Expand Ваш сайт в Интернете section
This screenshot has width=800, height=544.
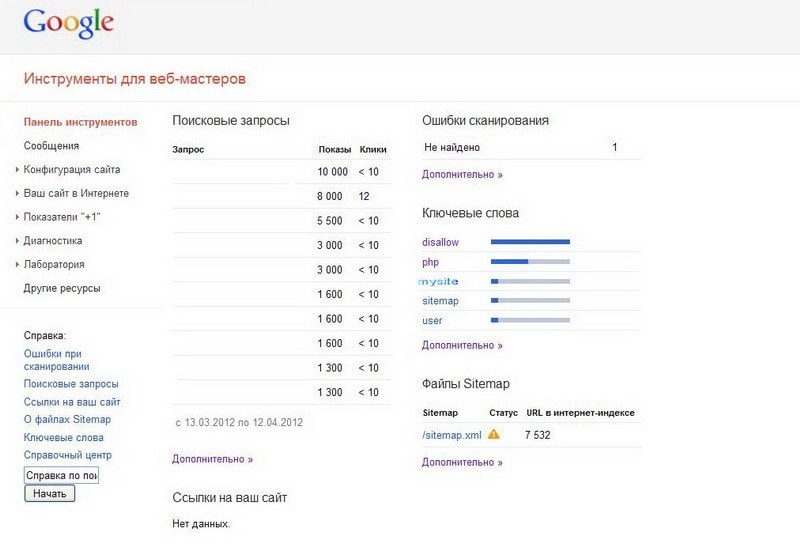[x=75, y=193]
